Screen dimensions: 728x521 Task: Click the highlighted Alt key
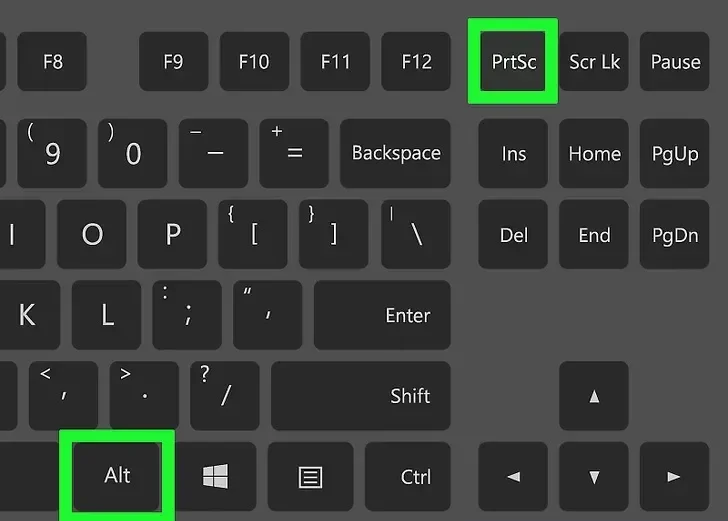[x=118, y=476]
